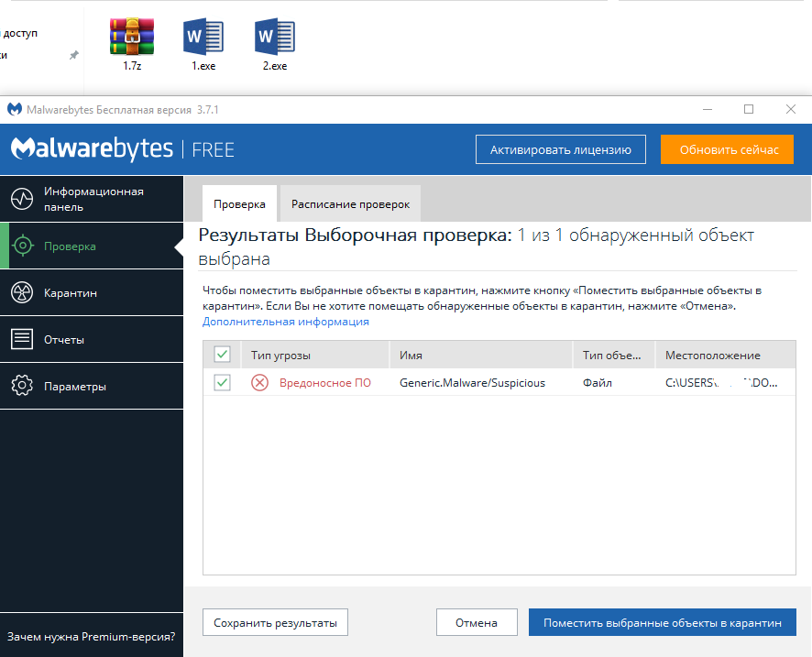Click the reports list icon in the sidebar
The height and width of the screenshot is (657, 812).
(x=22, y=339)
